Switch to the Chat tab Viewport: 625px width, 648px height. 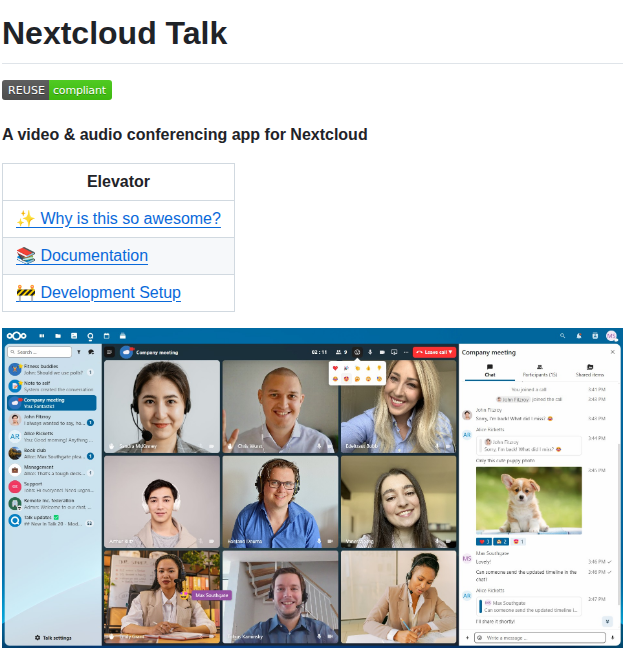(490, 371)
